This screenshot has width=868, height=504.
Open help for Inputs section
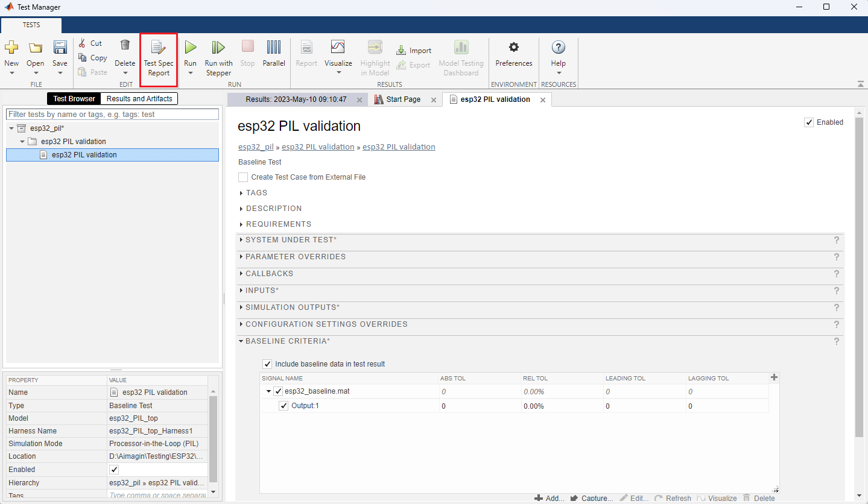tap(837, 291)
